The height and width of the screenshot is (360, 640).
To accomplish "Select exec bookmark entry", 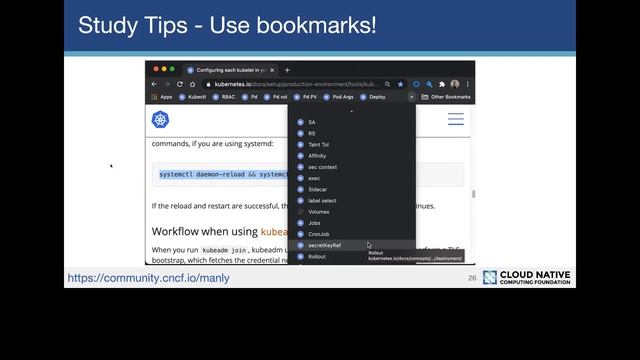I will pyautogui.click(x=351, y=178).
